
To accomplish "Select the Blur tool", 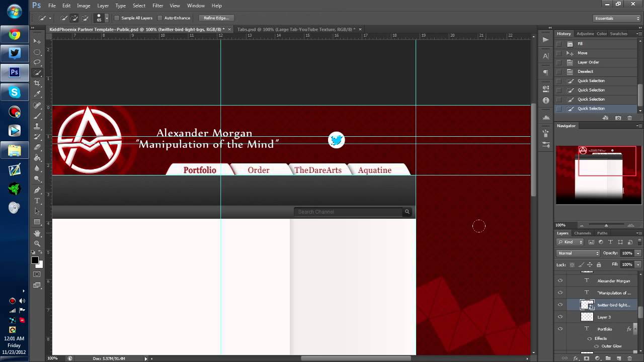I will [37, 168].
